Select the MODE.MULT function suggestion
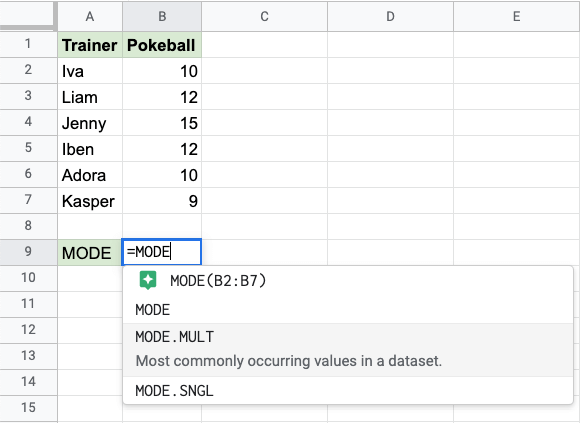The image size is (580, 423). pyautogui.click(x=348, y=350)
